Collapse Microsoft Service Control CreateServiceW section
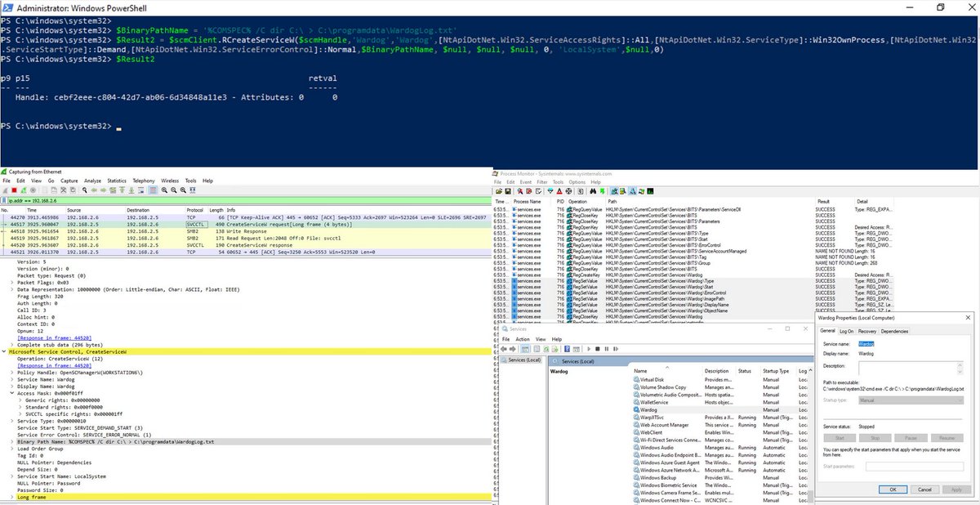This screenshot has height=505, width=980. coord(2,351)
